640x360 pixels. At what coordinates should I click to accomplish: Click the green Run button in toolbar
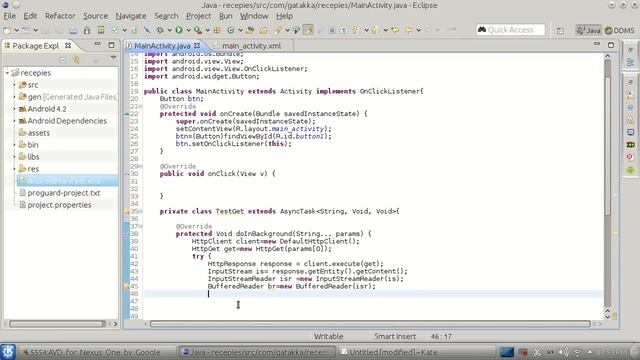tap(179, 30)
